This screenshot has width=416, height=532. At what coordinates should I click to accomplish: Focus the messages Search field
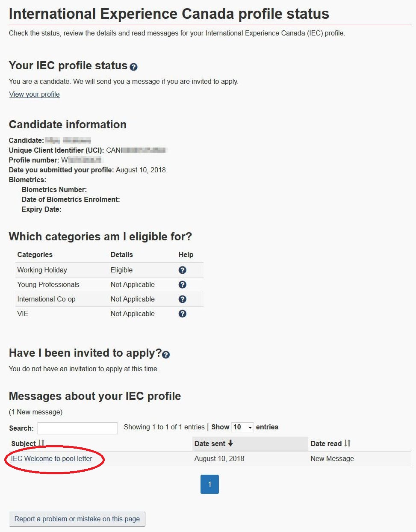pyautogui.click(x=77, y=428)
